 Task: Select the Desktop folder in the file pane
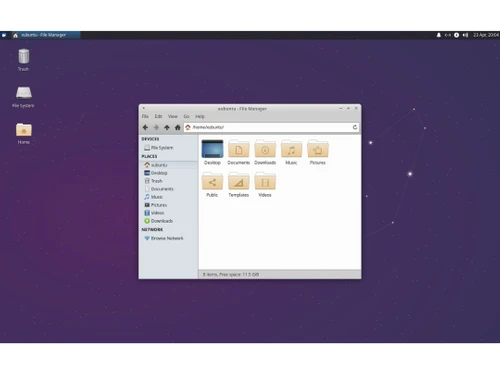click(x=212, y=152)
